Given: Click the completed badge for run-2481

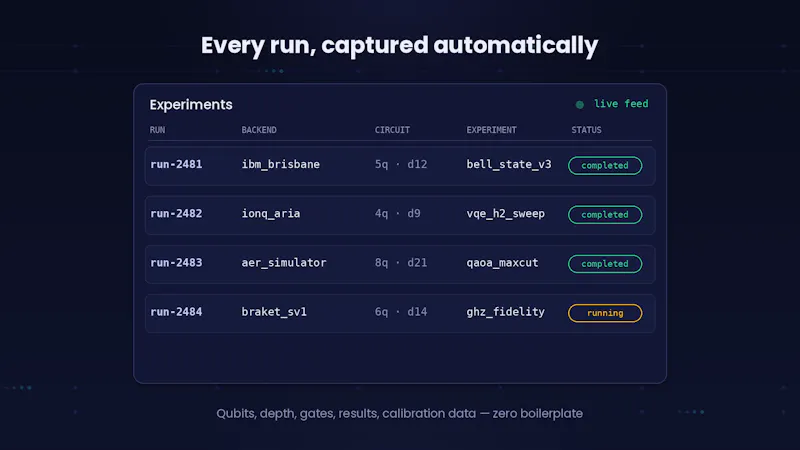Looking at the screenshot, I should click(x=605, y=165).
